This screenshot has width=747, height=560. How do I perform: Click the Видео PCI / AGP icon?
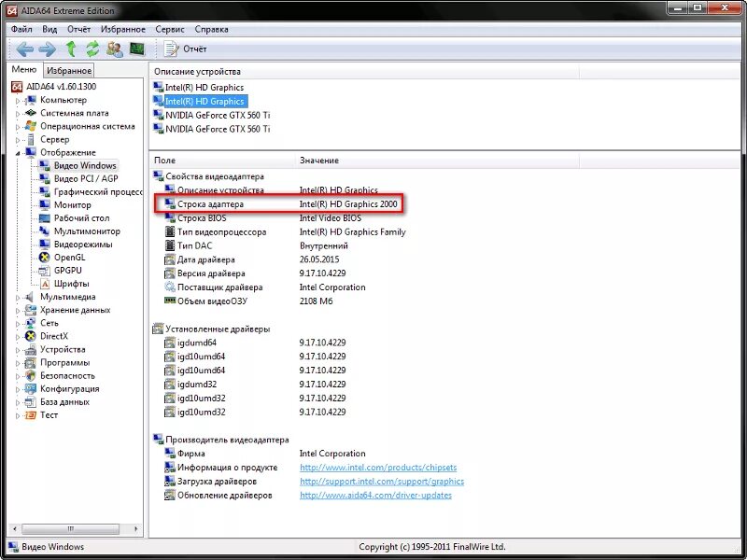click(x=44, y=178)
